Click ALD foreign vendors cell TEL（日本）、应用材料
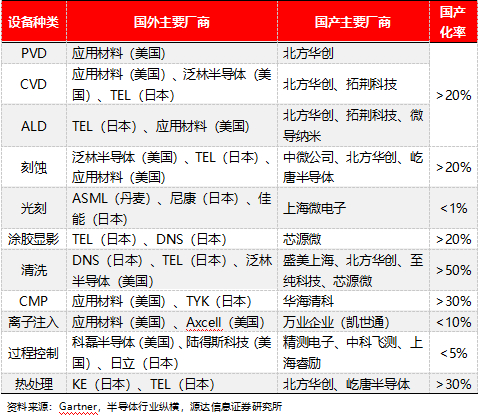Screen dimensions: 478x416 pos(172,126)
